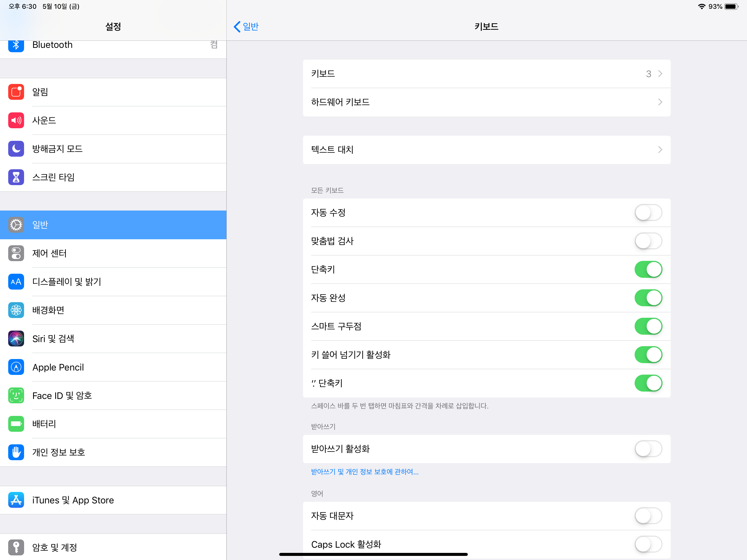This screenshot has height=560, width=747.
Task: Go back to 일반 settings
Action: click(246, 26)
